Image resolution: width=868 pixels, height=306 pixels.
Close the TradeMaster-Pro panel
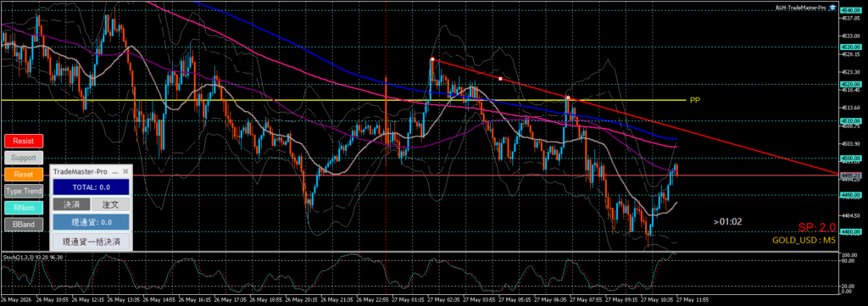[x=125, y=172]
